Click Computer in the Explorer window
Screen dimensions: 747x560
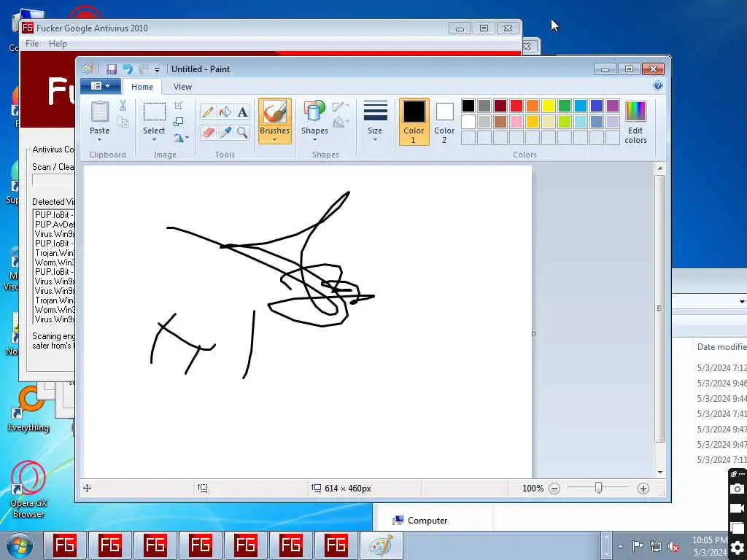(x=427, y=521)
